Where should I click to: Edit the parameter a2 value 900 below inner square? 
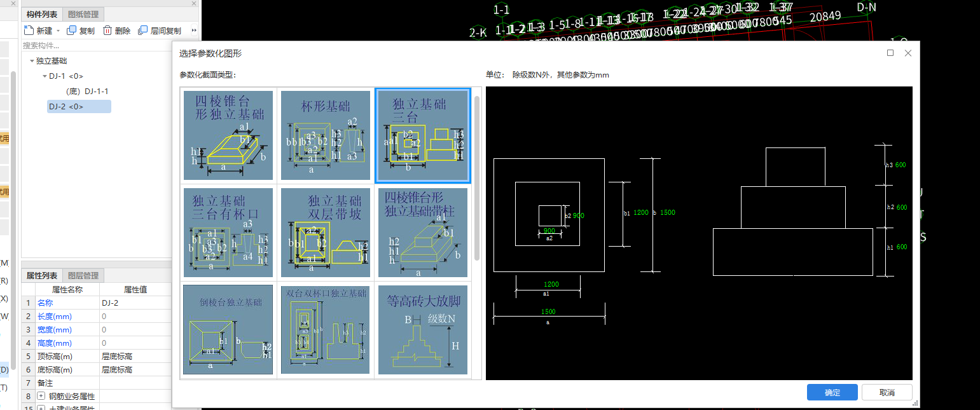549,231
